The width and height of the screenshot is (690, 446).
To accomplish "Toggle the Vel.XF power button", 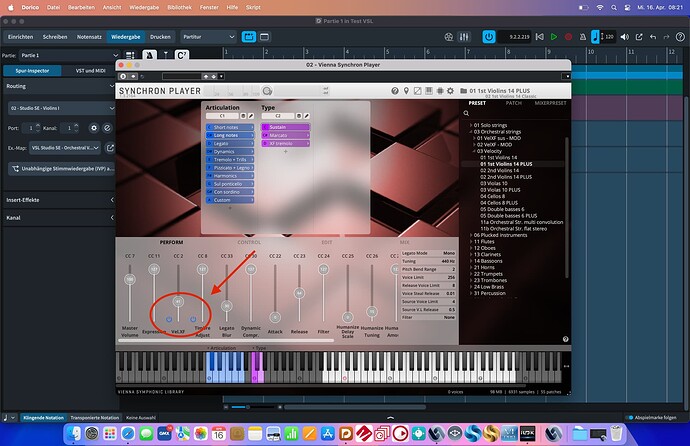I will (169, 319).
